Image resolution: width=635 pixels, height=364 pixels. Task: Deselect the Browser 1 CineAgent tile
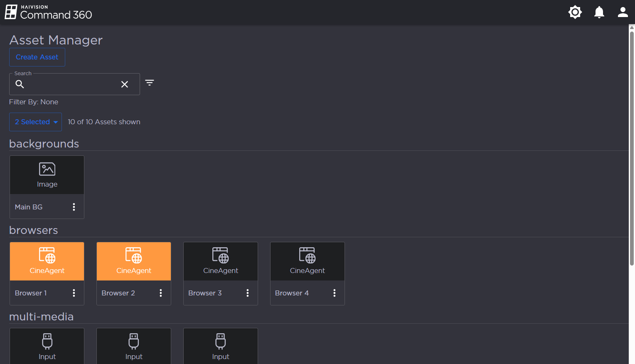point(47,261)
